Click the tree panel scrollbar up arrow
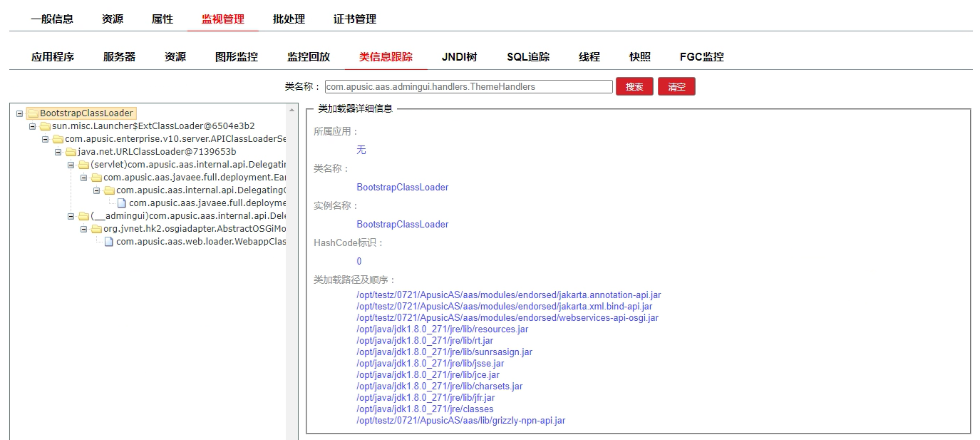Viewport: 980px width, 440px height. [x=292, y=111]
